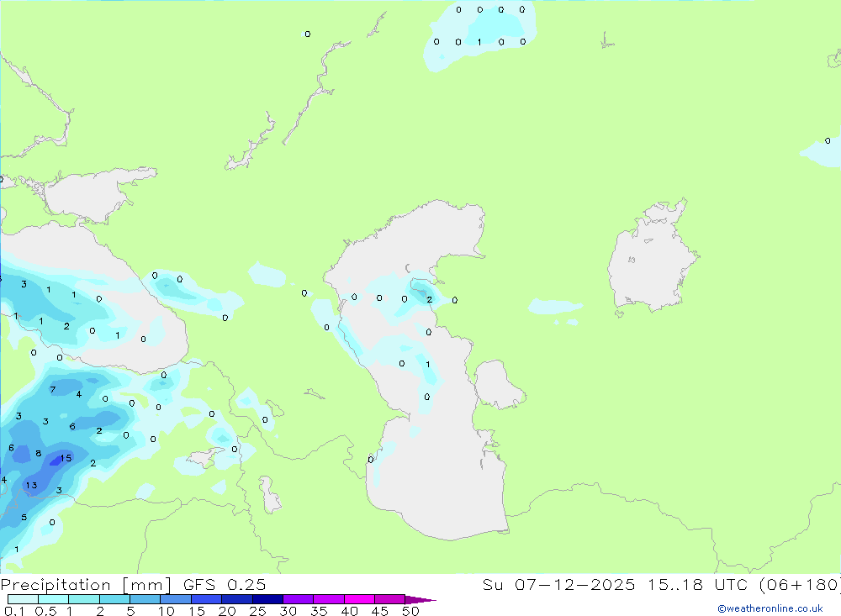
Task: Click the 35–40 mm legend color swatch
Action: click(x=329, y=599)
